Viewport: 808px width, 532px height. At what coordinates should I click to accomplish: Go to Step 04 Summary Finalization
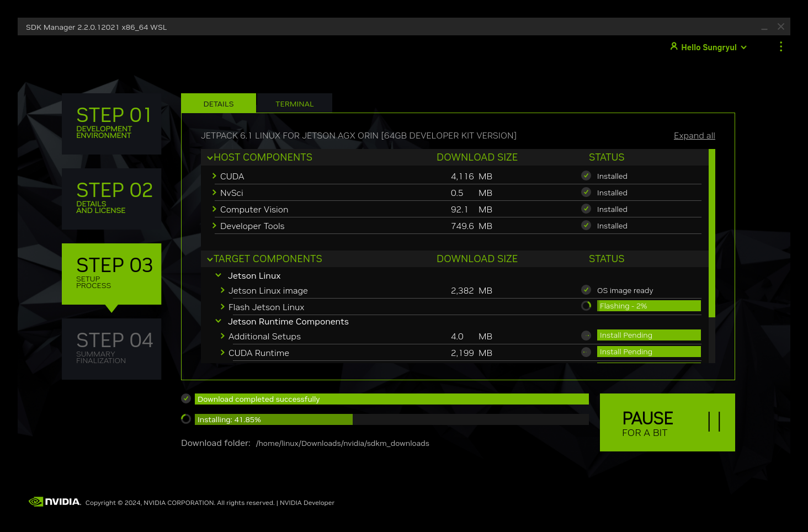pyautogui.click(x=111, y=349)
